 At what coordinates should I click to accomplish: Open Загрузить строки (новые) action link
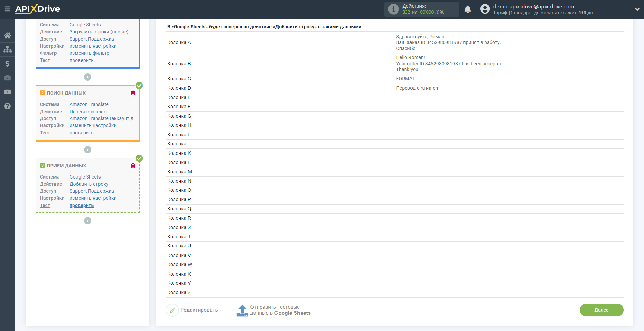pos(99,32)
